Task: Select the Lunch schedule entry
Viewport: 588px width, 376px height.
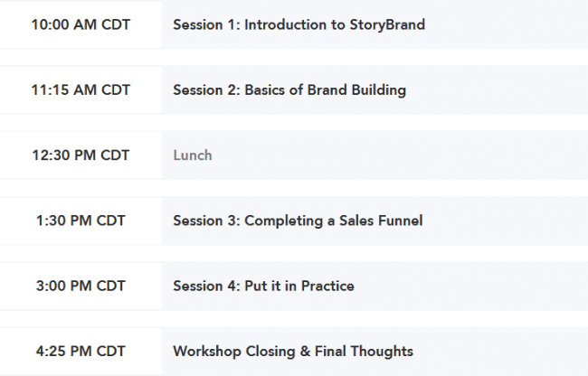Action: click(193, 155)
